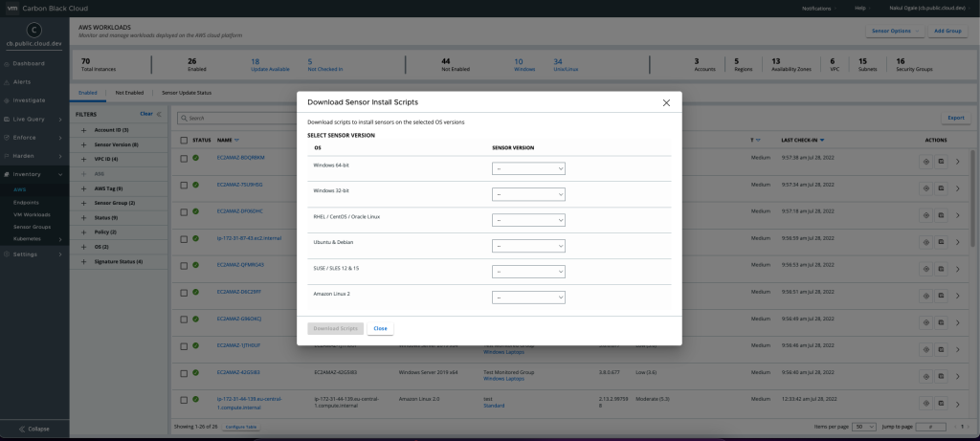This screenshot has width=980, height=441.
Task: Switch to the Not Enabled tab
Action: coord(129,93)
